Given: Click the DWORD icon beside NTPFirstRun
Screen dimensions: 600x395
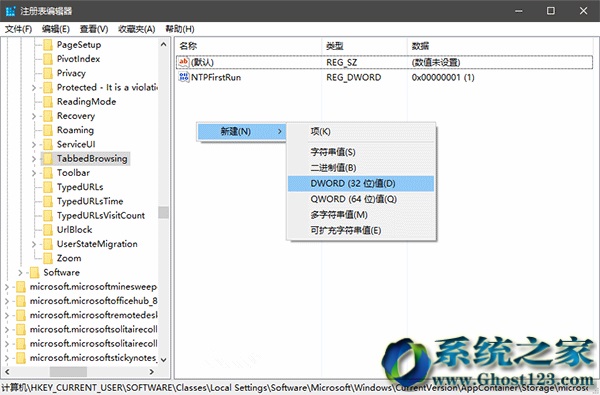Looking at the screenshot, I should [184, 77].
